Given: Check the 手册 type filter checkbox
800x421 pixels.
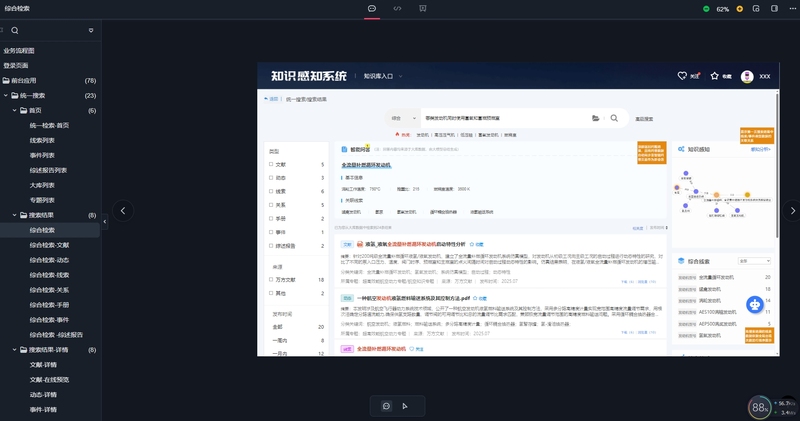Looking at the screenshot, I should click(271, 218).
